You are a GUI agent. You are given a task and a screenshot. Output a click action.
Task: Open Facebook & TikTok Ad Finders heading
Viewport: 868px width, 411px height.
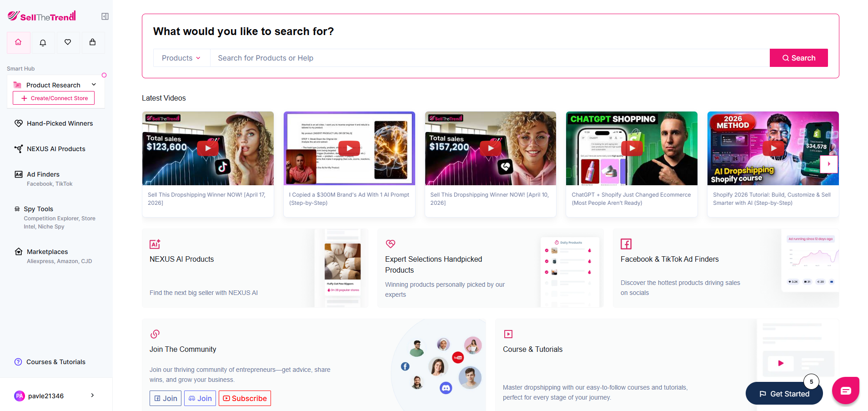670,259
